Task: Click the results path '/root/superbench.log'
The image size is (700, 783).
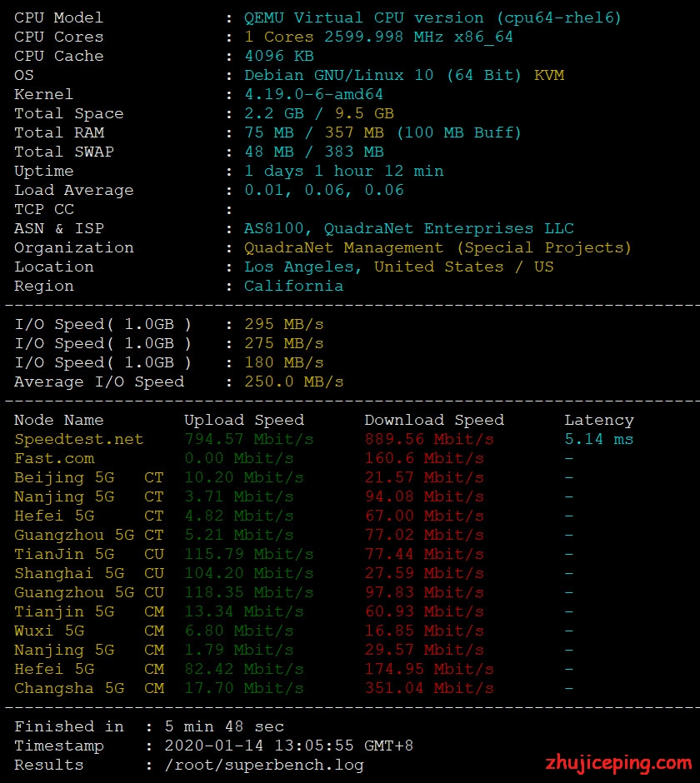Action: click(264, 765)
